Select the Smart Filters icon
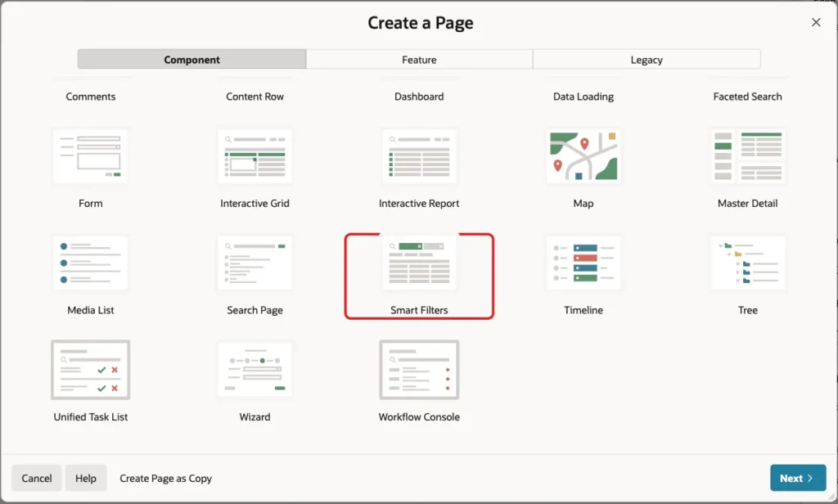838x504 pixels. 419,263
